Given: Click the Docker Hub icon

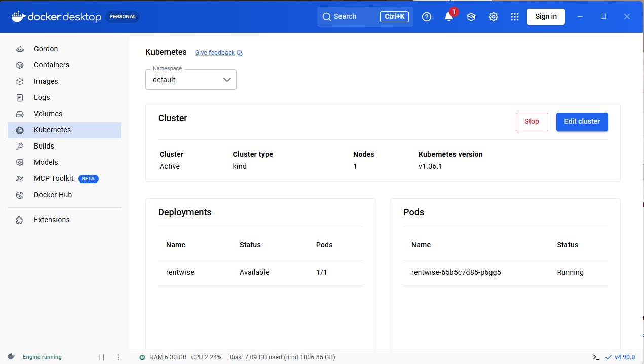Looking at the screenshot, I should tap(20, 195).
